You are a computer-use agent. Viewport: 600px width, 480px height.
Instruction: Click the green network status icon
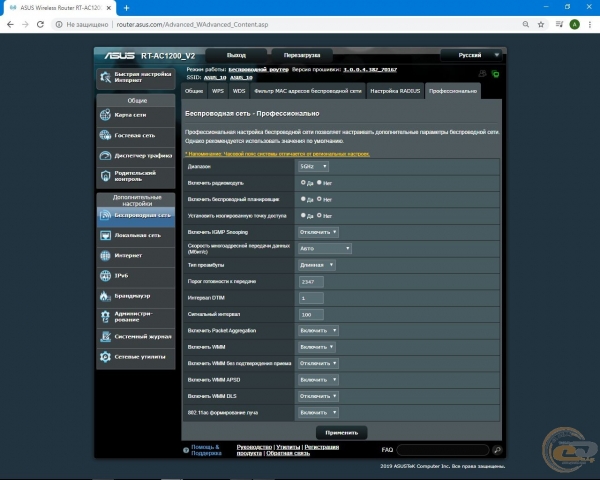pos(496,74)
